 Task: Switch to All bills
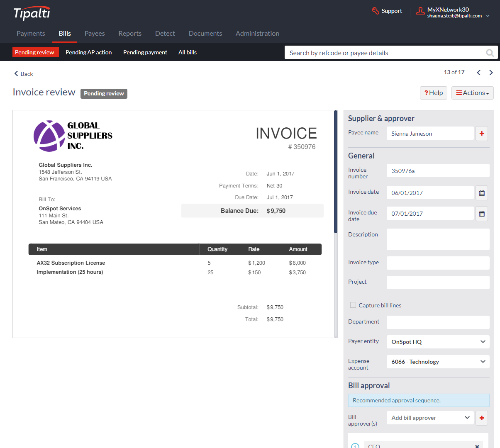point(188,52)
